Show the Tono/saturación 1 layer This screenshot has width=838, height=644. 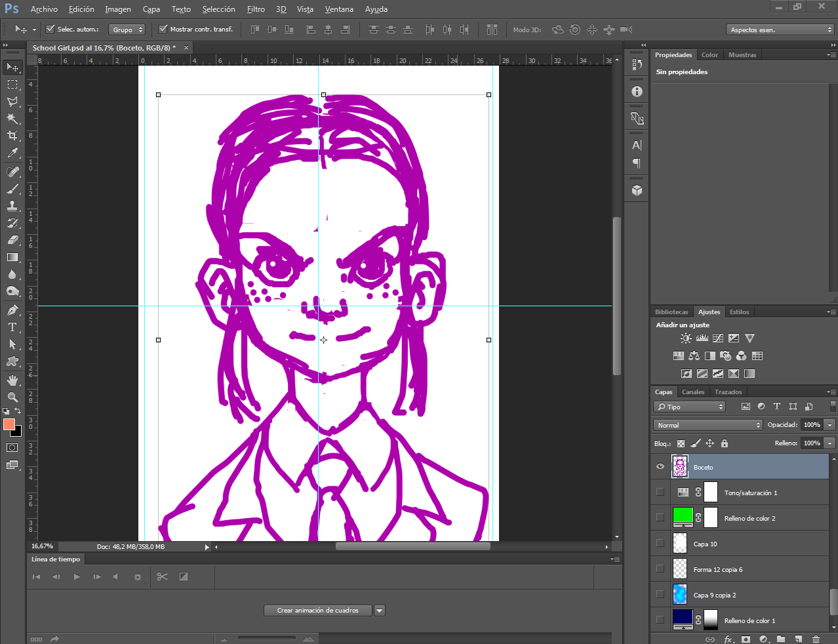click(x=660, y=492)
